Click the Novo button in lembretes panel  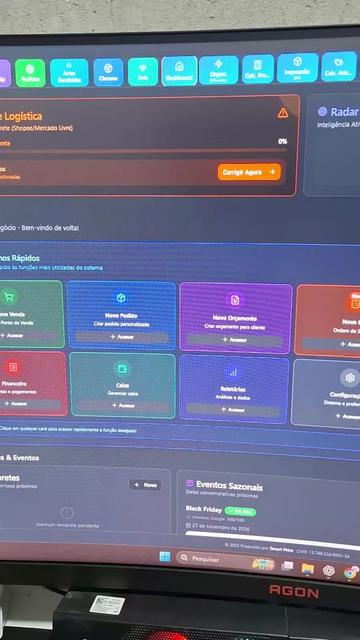145,485
